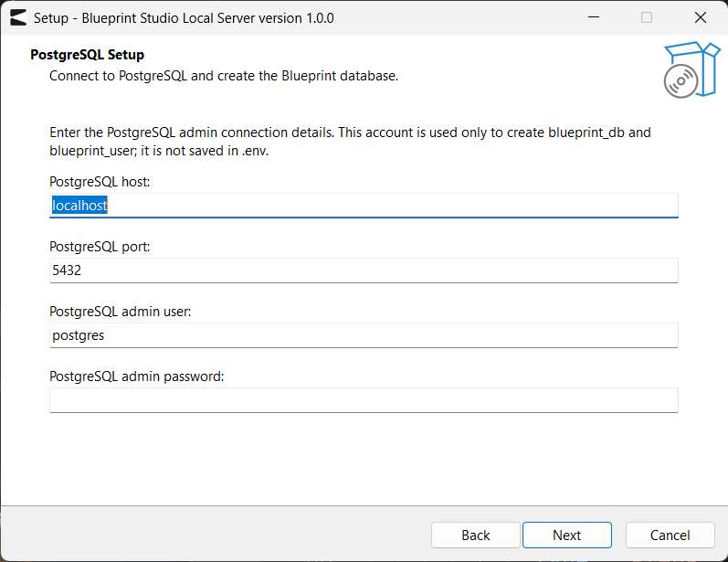The image size is (728, 562).
Task: Click the Blueprint Studio logo in title bar
Action: click(x=18, y=17)
